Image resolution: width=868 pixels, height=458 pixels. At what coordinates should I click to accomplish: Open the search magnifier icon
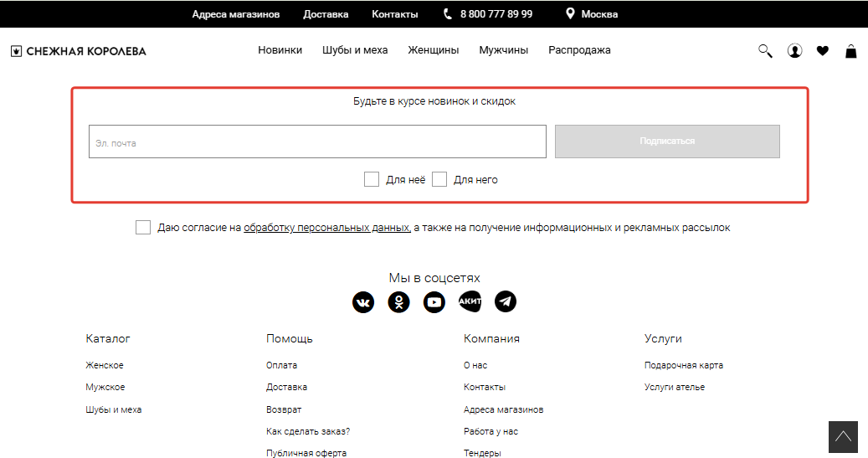(x=765, y=51)
